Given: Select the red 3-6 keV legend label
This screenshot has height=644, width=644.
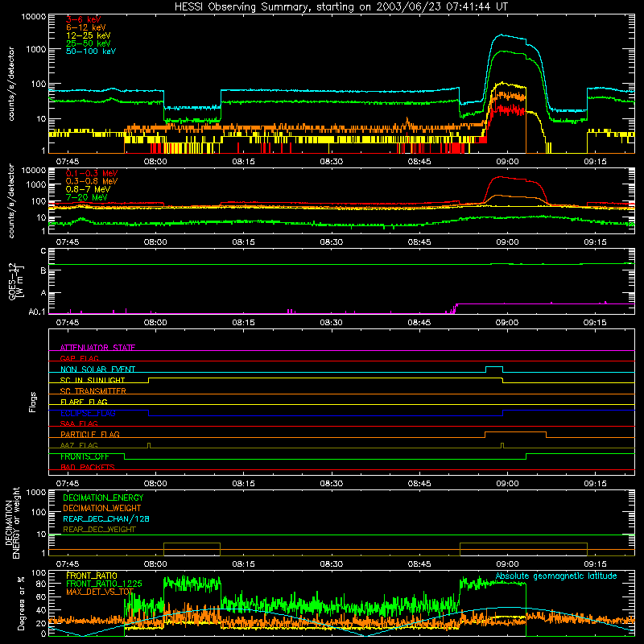Looking at the screenshot, I should (83, 19).
